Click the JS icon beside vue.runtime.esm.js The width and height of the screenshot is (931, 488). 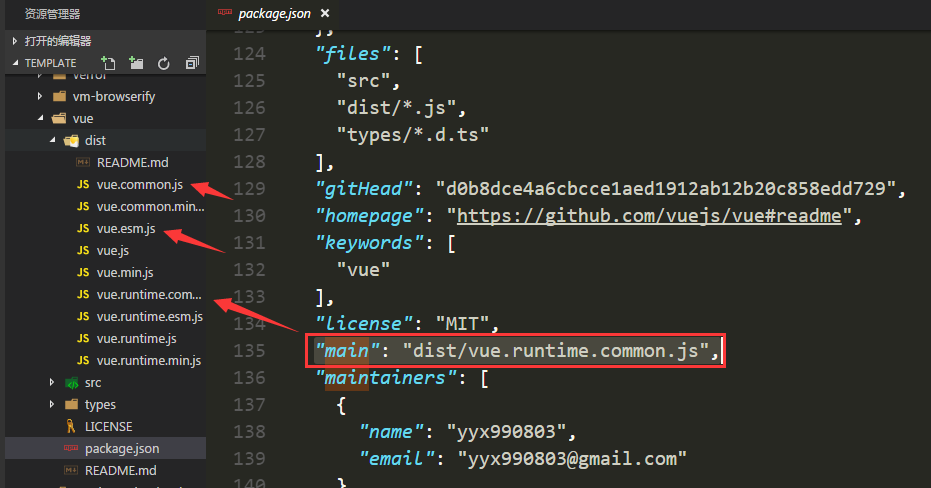click(83, 316)
